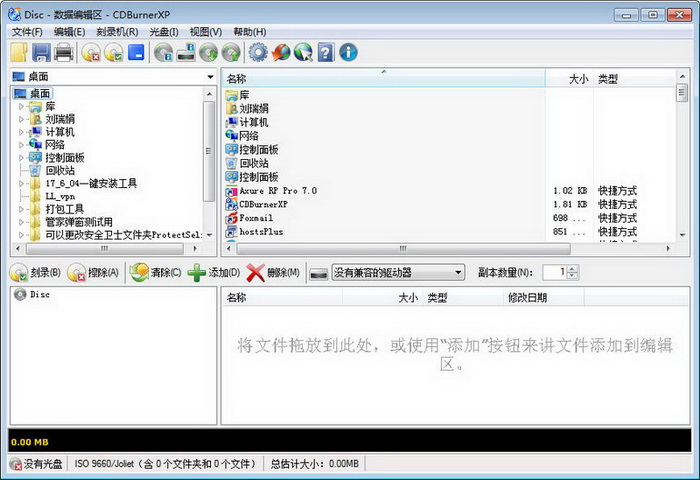Click the ISO 9660/Joliet status entry
Screen dimensions: 700x480
coord(165,464)
